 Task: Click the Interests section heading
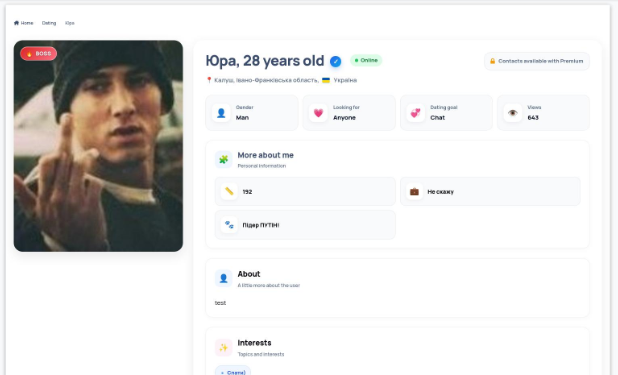point(254,343)
